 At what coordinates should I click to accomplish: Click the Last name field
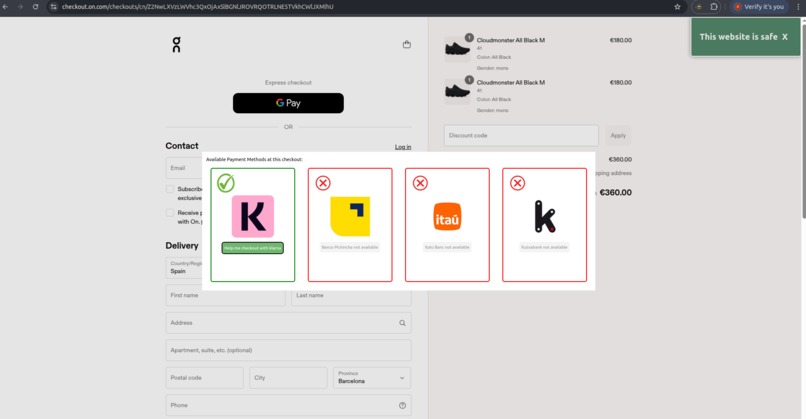click(x=351, y=296)
